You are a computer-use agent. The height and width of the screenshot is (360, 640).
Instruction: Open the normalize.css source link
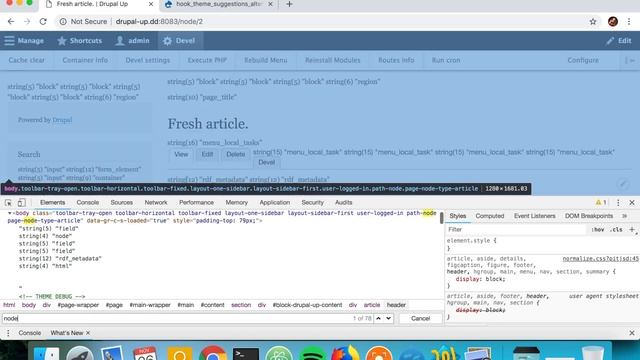coord(600,259)
